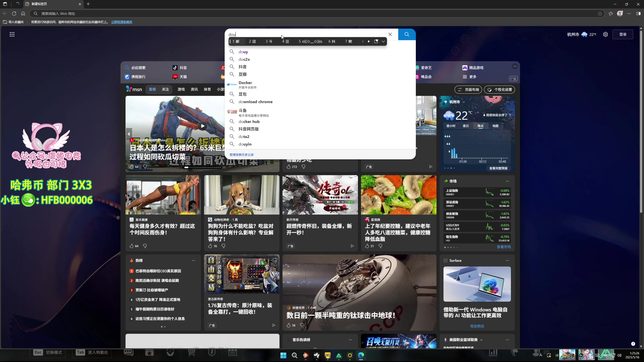
Task: Switch to the 关注 feed tab
Action: (x=165, y=89)
